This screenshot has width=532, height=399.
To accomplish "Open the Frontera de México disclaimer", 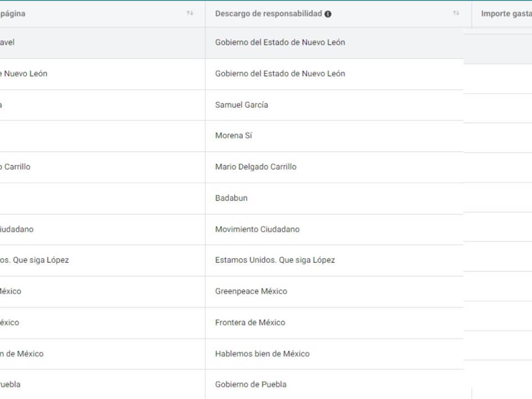I will click(250, 322).
